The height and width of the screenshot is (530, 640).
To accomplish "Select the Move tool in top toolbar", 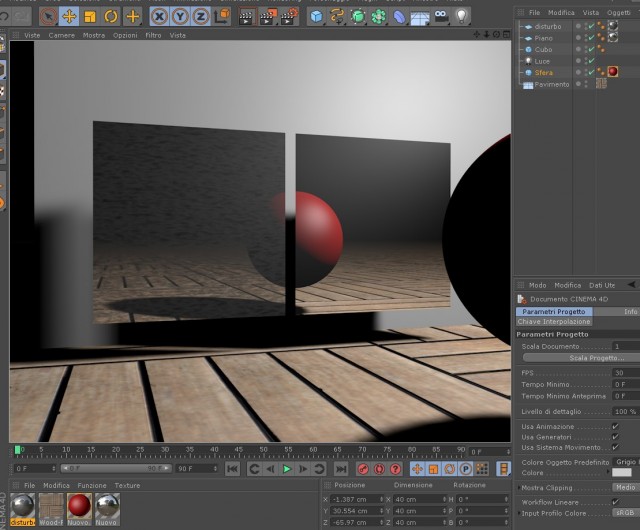I will tap(69, 17).
